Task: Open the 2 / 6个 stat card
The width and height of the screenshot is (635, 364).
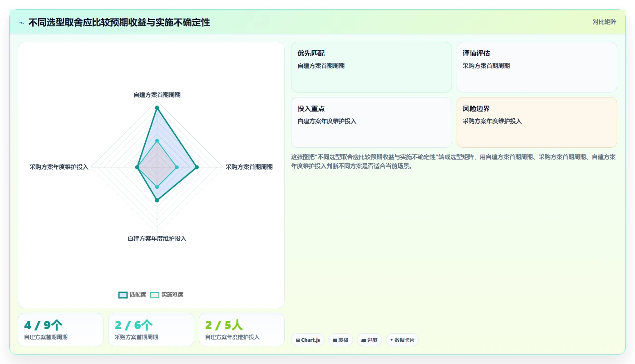Action: [x=151, y=330]
